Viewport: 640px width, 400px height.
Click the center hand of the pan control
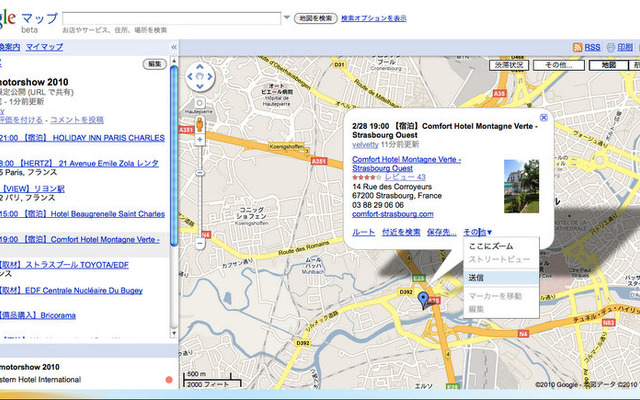click(x=200, y=76)
